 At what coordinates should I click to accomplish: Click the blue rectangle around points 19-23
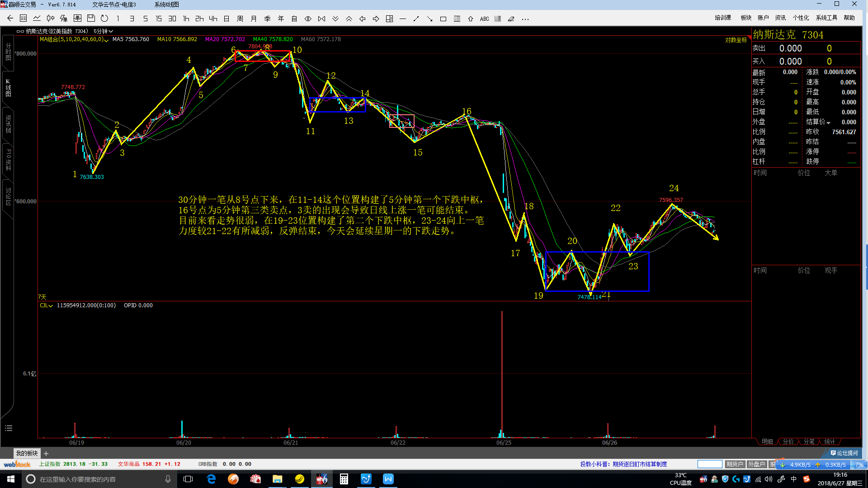pos(649,271)
